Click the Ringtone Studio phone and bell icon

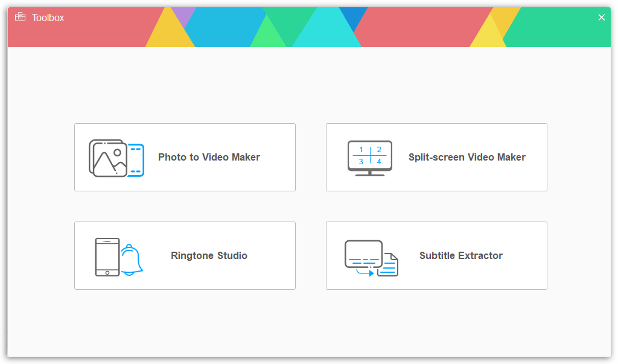tap(119, 257)
